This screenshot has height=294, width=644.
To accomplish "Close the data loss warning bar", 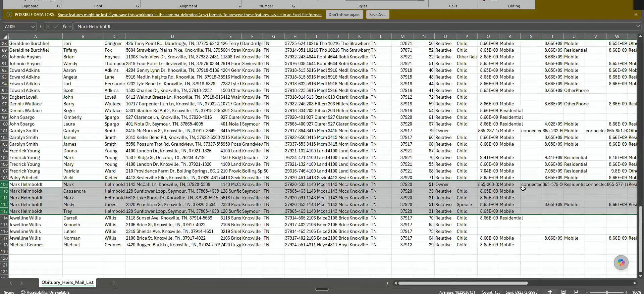I will click(636, 15).
